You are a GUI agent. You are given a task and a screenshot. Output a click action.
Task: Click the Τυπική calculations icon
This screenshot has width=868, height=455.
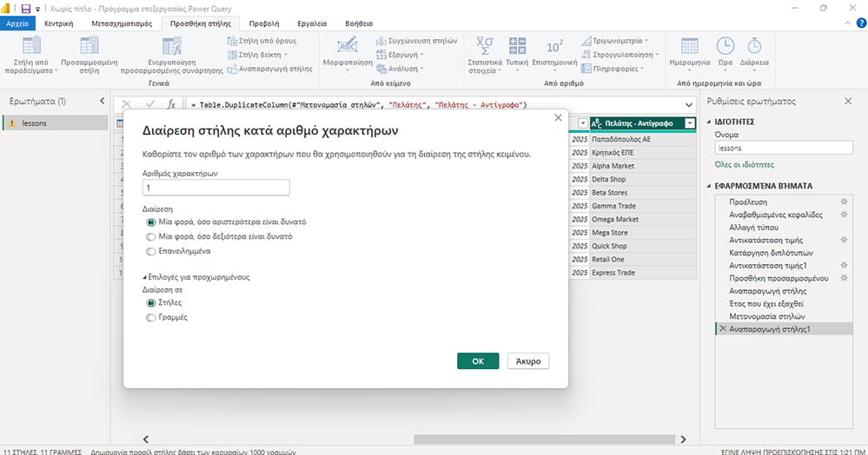point(517,45)
